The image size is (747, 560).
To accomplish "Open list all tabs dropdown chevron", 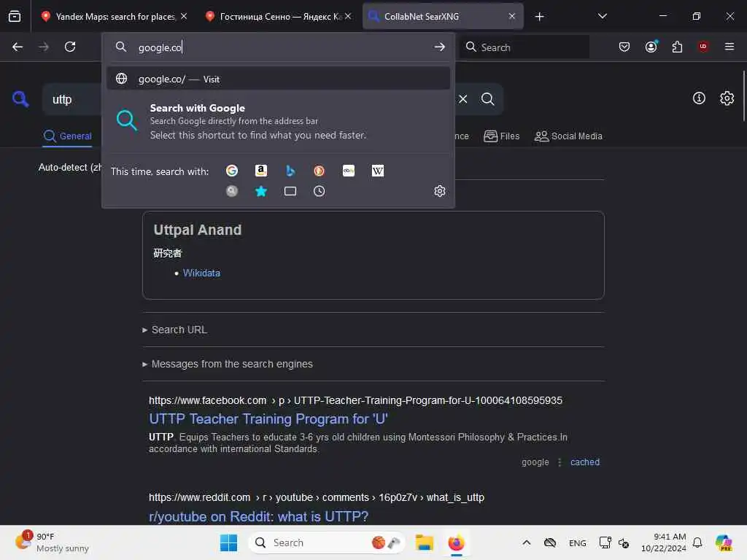I will [602, 16].
